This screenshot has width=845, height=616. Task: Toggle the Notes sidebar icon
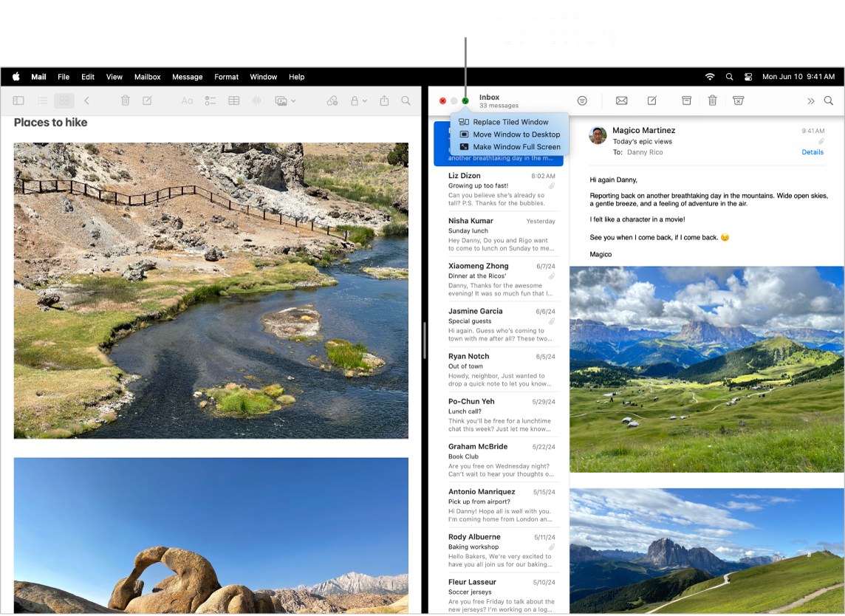[x=18, y=100]
